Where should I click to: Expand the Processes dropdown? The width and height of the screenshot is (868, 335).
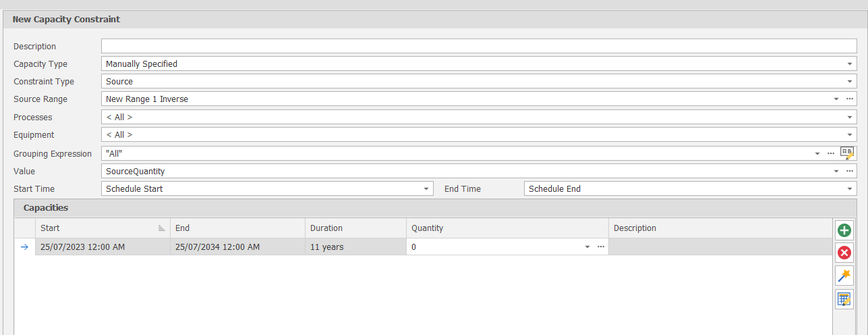[x=850, y=118]
